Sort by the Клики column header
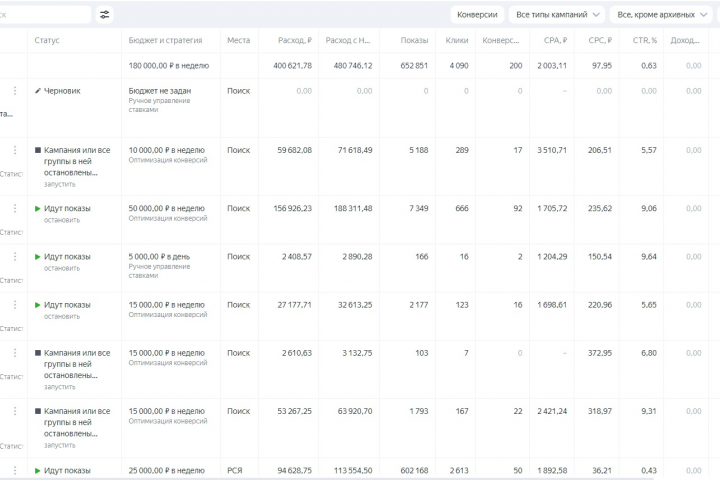Image resolution: width=720 pixels, height=480 pixels. (456, 41)
